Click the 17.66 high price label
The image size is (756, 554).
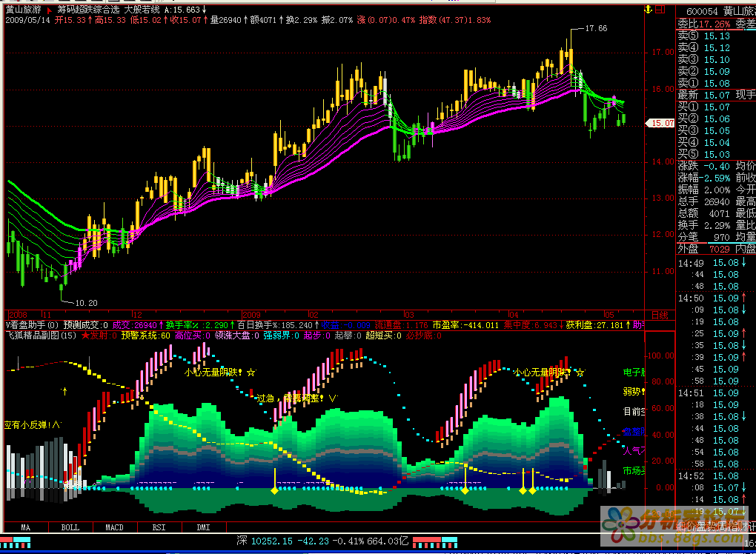point(596,28)
